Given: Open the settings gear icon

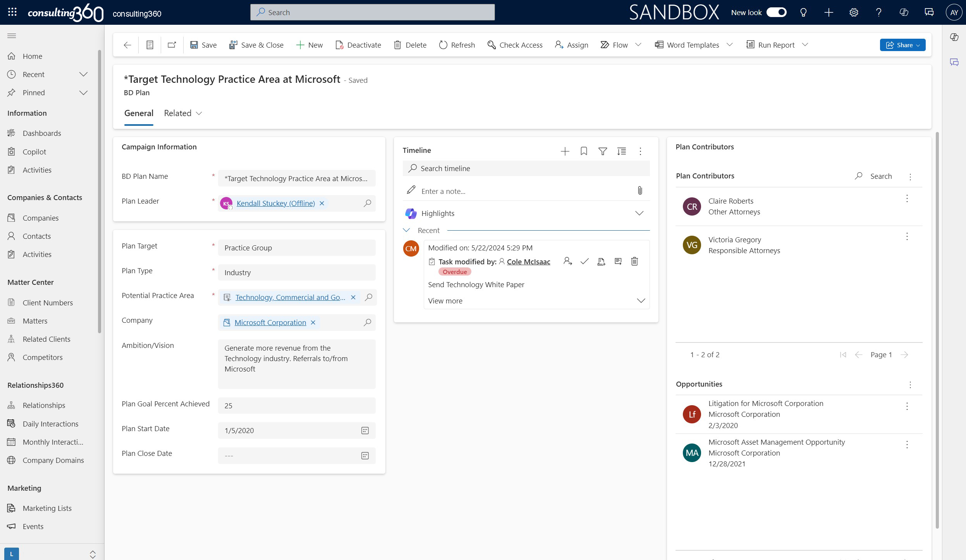Looking at the screenshot, I should tap(854, 12).
